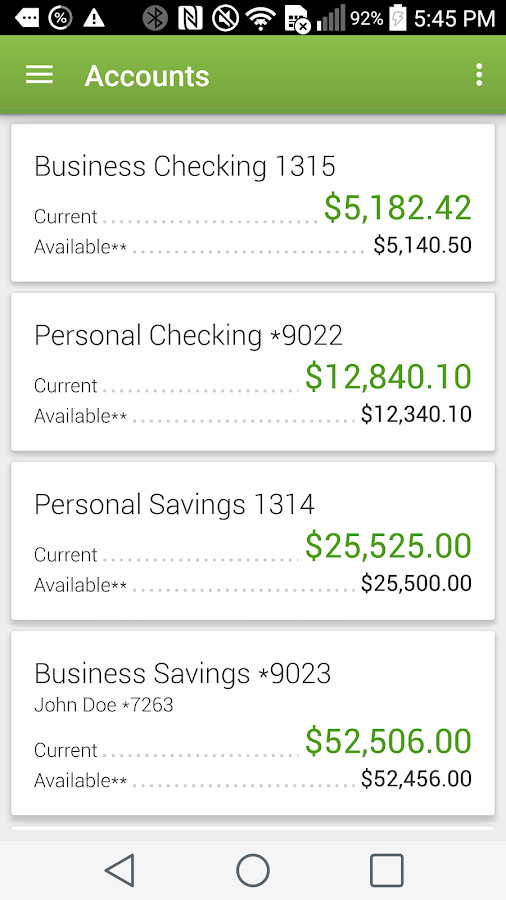Tap the warning triangle notification icon
This screenshot has width=506, height=900.
point(94,18)
